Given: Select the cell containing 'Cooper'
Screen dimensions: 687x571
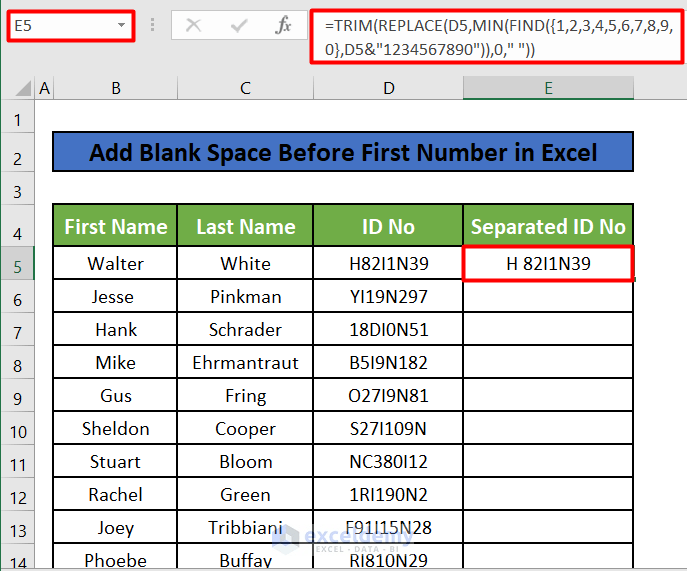Looking at the screenshot, I should 245,428.
